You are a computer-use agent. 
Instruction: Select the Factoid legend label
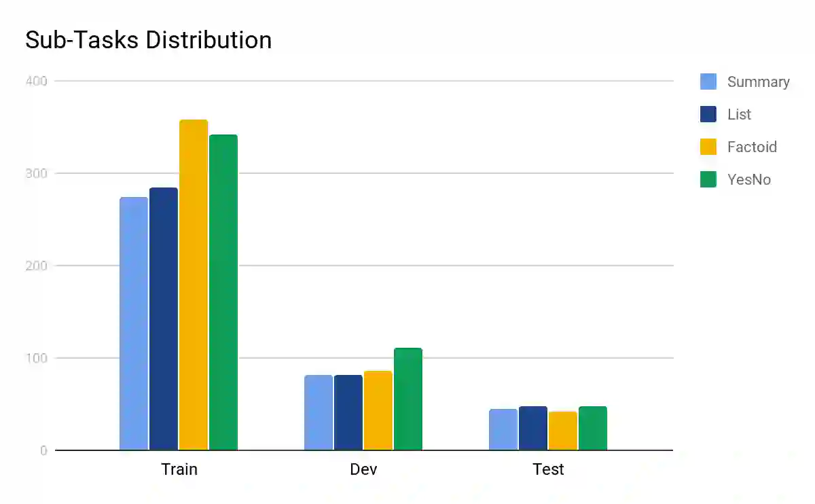(x=752, y=147)
